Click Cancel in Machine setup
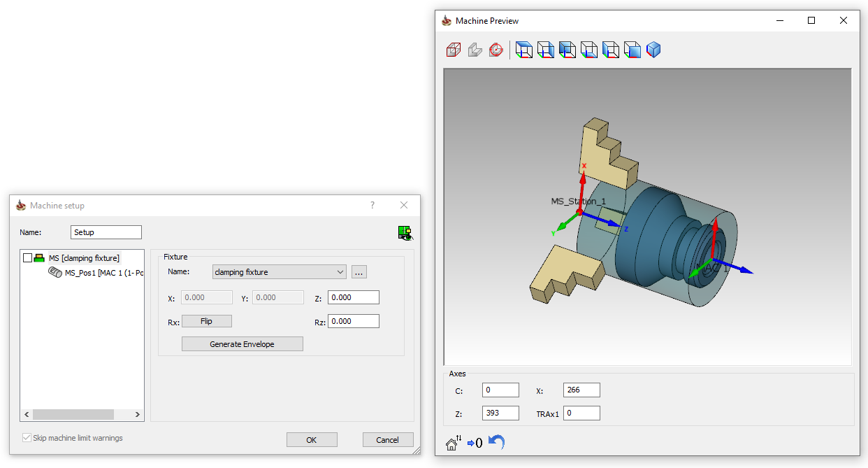 pyautogui.click(x=388, y=440)
